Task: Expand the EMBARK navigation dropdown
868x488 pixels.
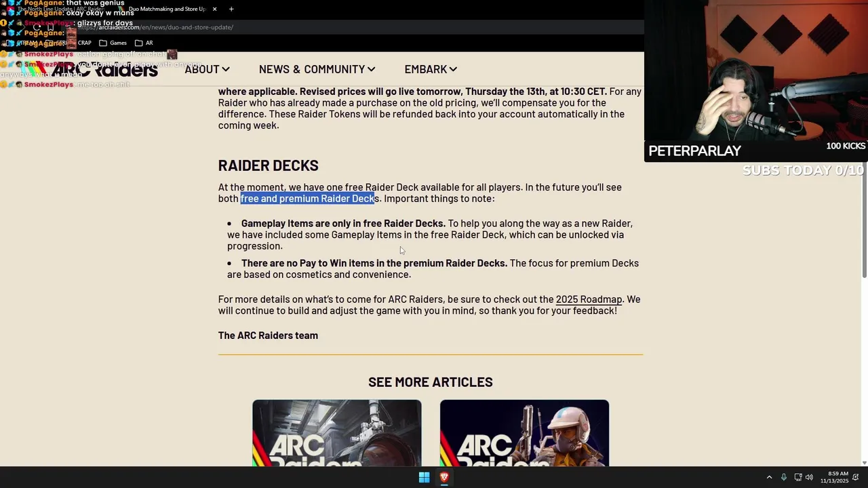Action: point(431,69)
